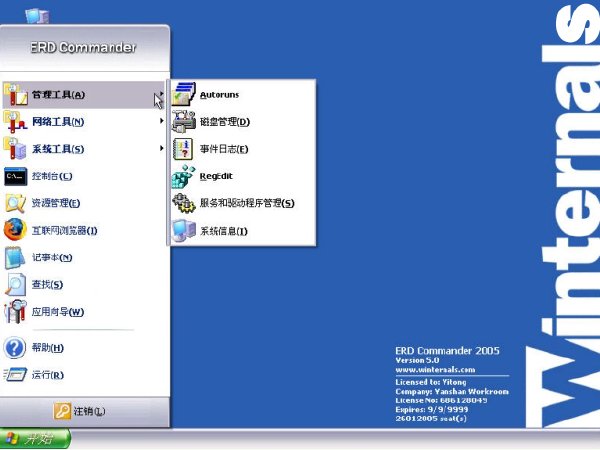Expand the 系统工具(S) submenu arrow
This screenshot has width=600, height=450.
point(161,148)
